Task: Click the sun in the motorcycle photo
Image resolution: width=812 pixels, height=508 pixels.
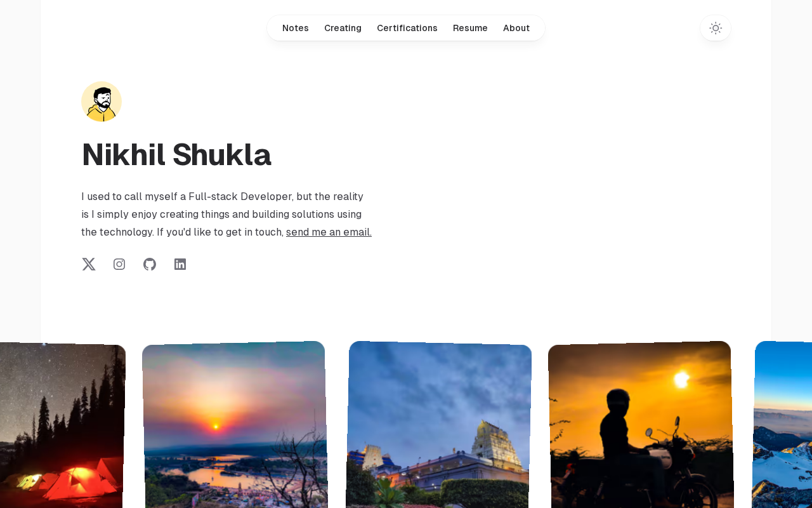Action: [681, 379]
